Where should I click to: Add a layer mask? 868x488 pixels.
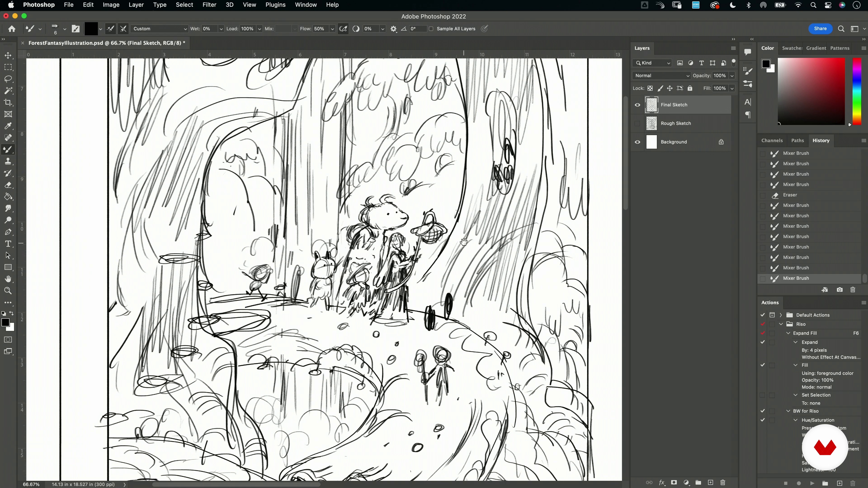[674, 483]
